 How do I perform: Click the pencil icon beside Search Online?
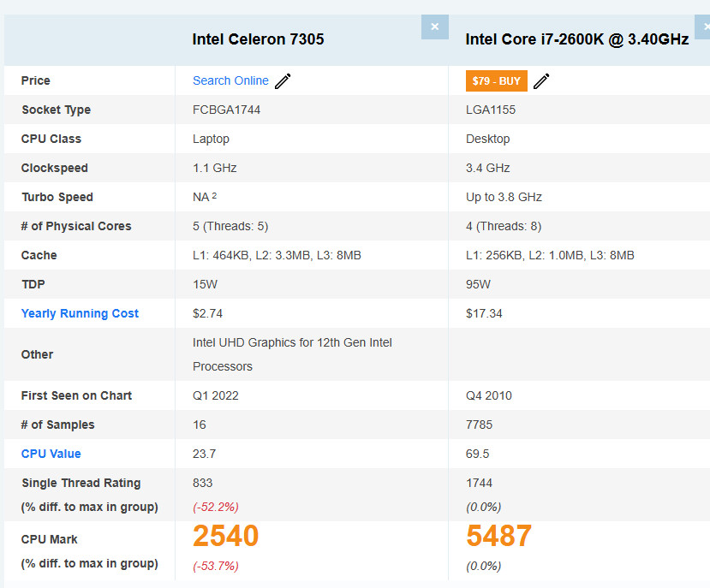283,81
